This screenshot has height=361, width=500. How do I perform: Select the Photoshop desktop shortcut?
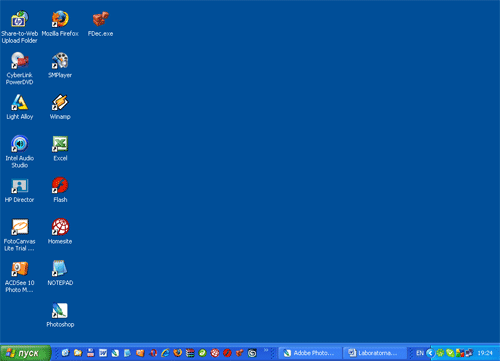[60, 314]
